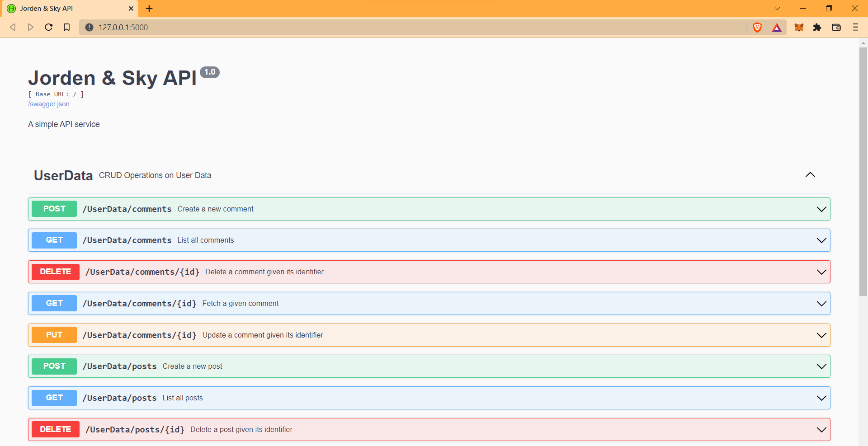Click the page scrollbar up arrow
The height and width of the screenshot is (446, 868).
[x=863, y=43]
